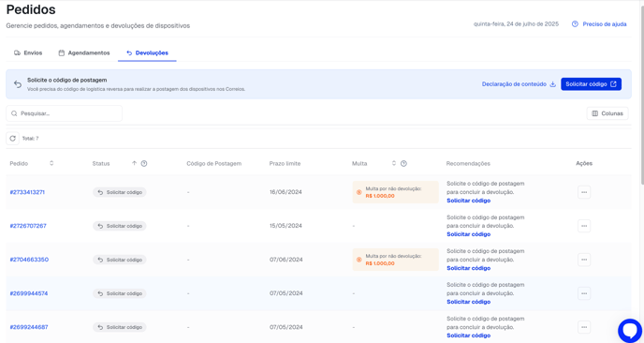
Task: Open actions menu for order #2733413271
Action: click(584, 192)
